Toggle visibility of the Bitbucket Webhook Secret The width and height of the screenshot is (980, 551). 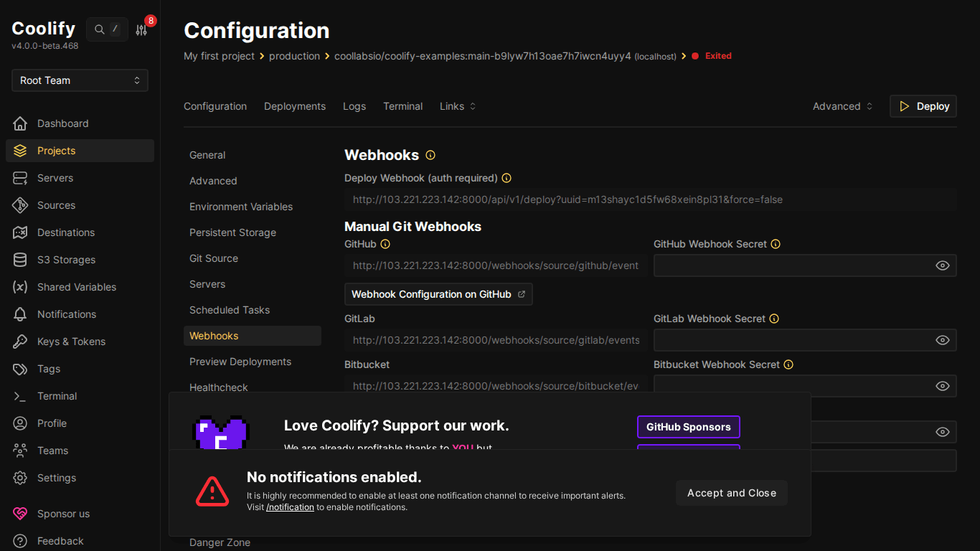click(942, 386)
